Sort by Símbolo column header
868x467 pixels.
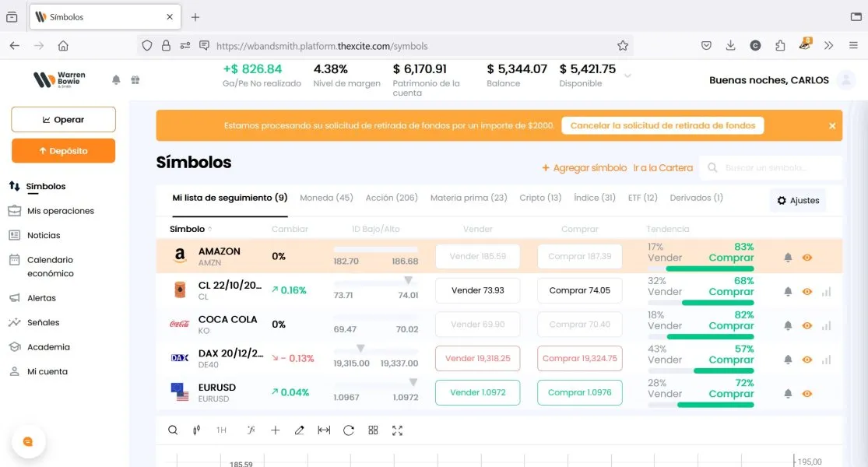click(191, 229)
